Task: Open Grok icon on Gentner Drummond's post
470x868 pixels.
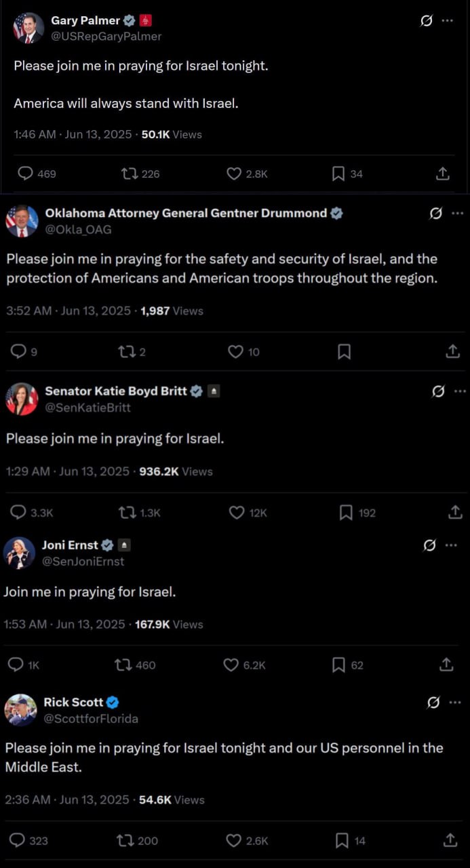Action: point(437,214)
